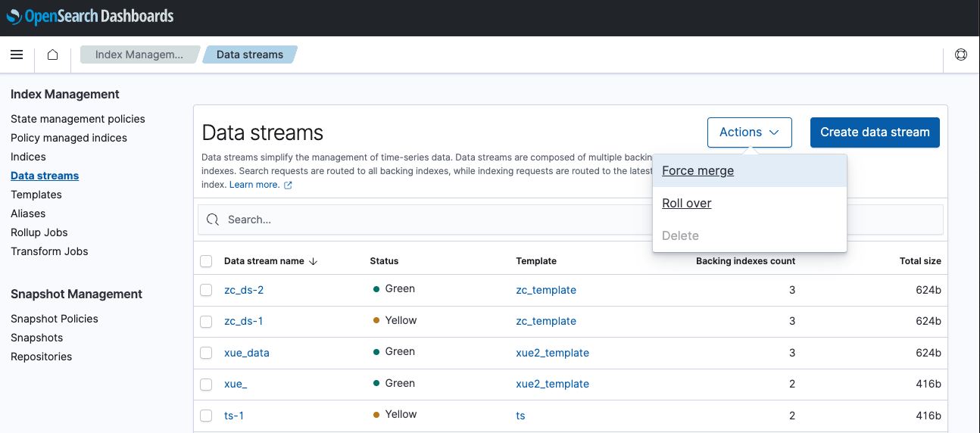This screenshot has width=980, height=433.
Task: Choose Roll over from Actions menu
Action: [686, 204]
